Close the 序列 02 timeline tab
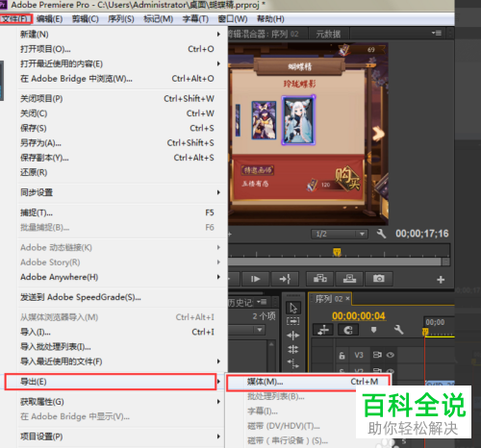The image size is (481, 448). point(347,299)
